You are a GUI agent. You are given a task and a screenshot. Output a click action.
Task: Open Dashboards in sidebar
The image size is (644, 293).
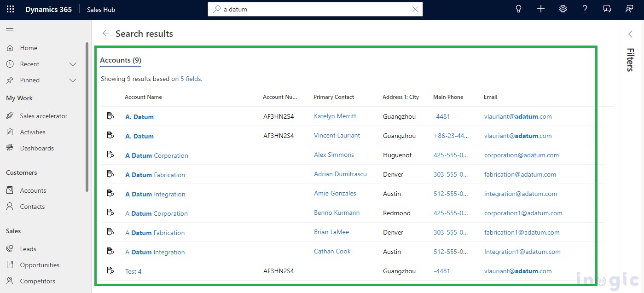[37, 148]
